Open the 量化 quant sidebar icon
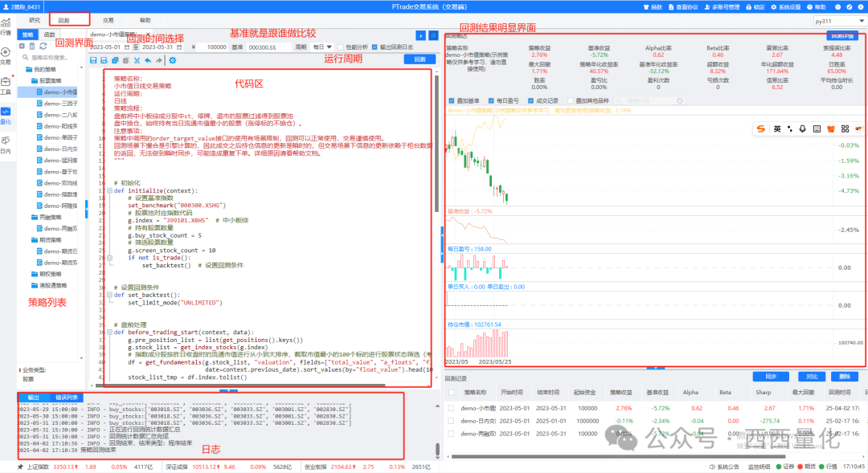The width and height of the screenshot is (868, 473). (x=6, y=115)
